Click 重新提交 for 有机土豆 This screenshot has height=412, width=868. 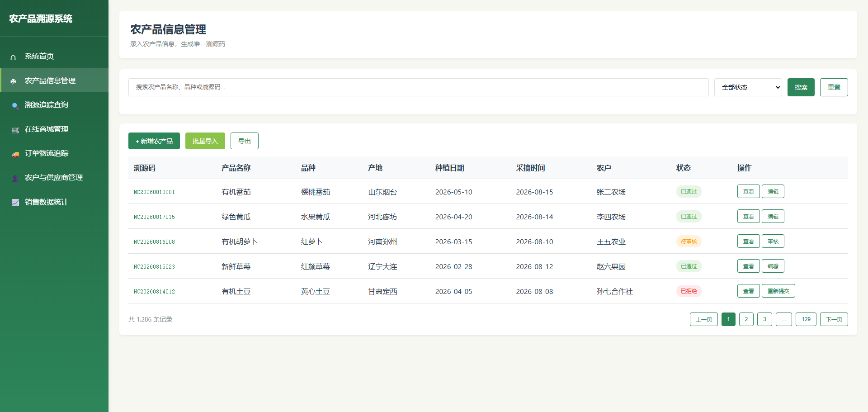pyautogui.click(x=778, y=291)
